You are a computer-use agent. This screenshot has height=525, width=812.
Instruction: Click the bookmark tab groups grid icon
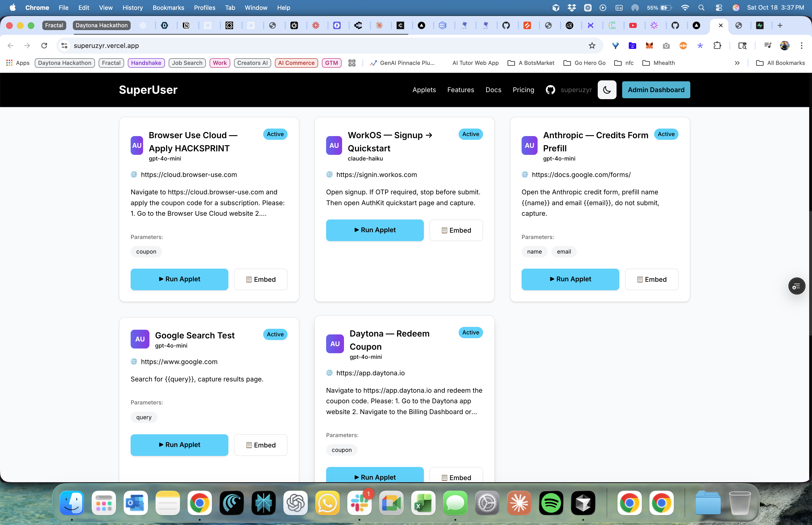352,63
